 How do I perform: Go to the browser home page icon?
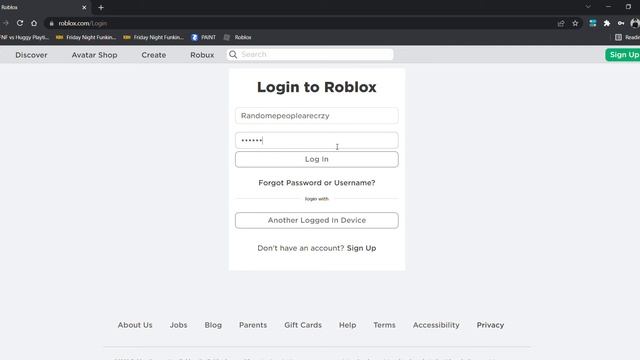coord(34,23)
